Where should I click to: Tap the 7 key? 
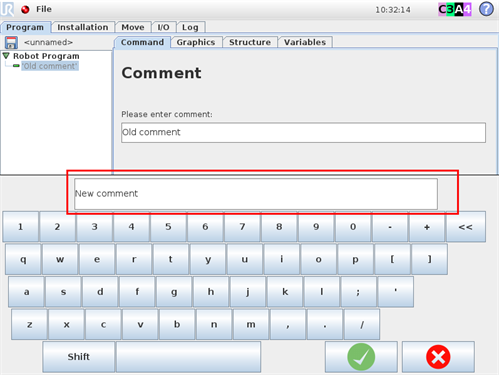click(243, 227)
